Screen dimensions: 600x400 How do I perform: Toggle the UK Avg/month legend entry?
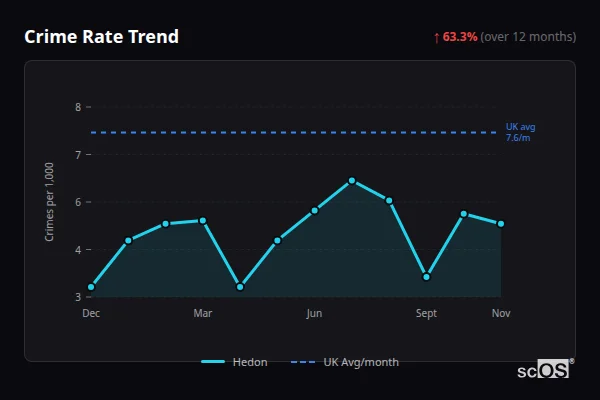click(x=345, y=362)
